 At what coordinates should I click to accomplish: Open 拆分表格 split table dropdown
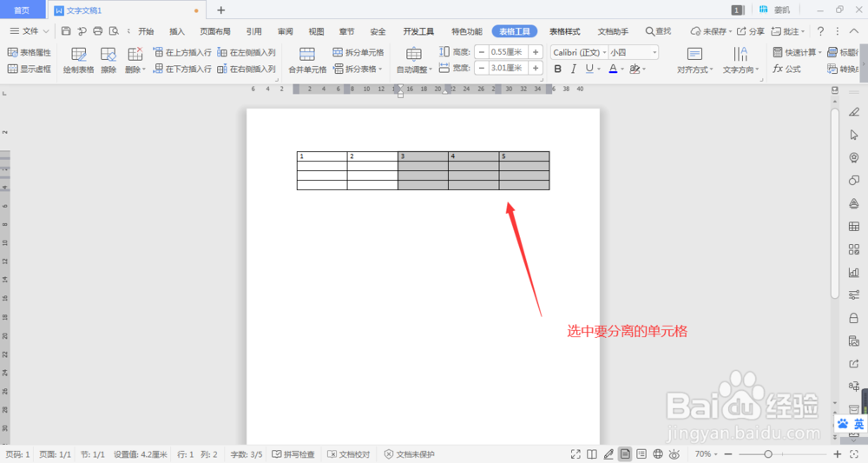click(x=358, y=69)
